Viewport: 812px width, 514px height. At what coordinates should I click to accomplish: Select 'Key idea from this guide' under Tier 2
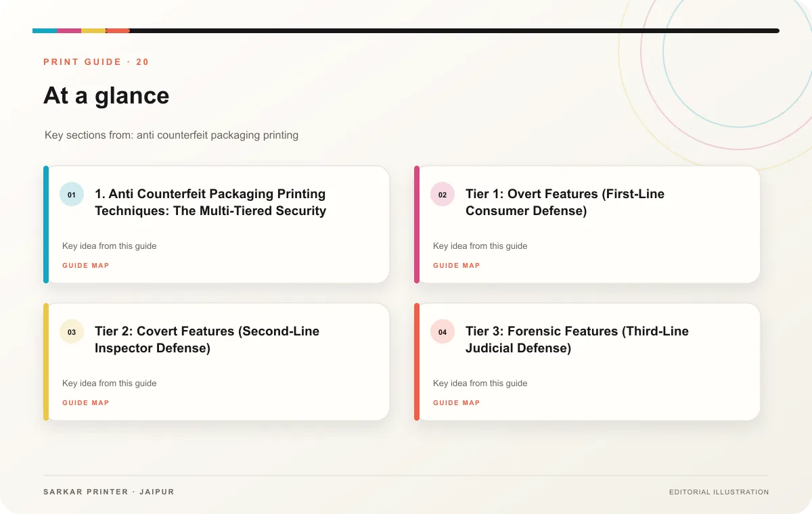click(x=110, y=383)
